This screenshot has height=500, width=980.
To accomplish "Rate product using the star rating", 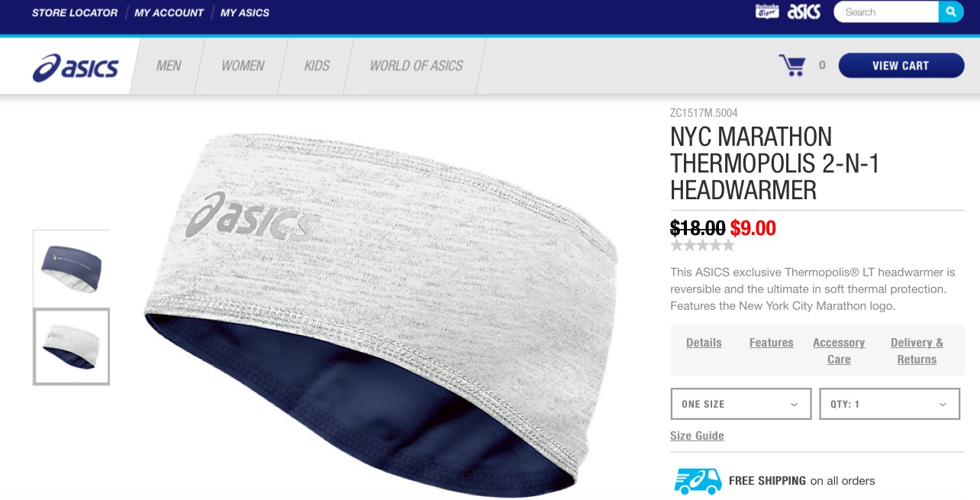I will click(702, 246).
